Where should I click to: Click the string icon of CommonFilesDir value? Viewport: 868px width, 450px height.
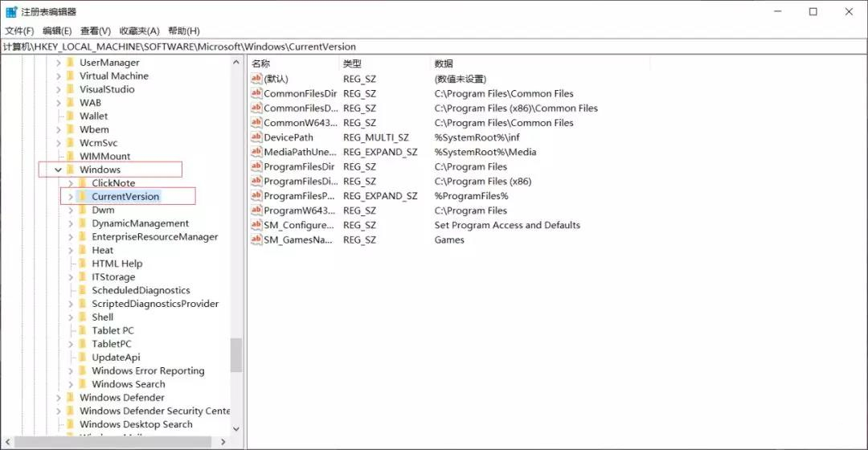pos(256,93)
